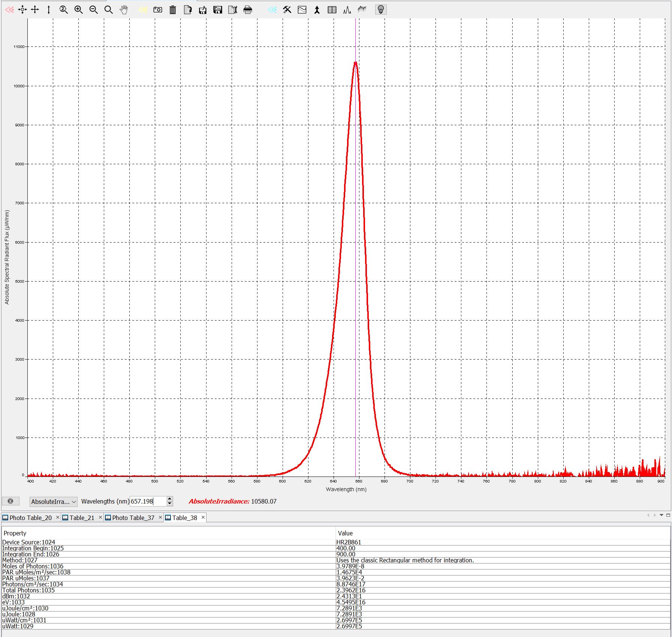Click the AbsoluteIrradiance: 10580.07 readout

coord(232,501)
